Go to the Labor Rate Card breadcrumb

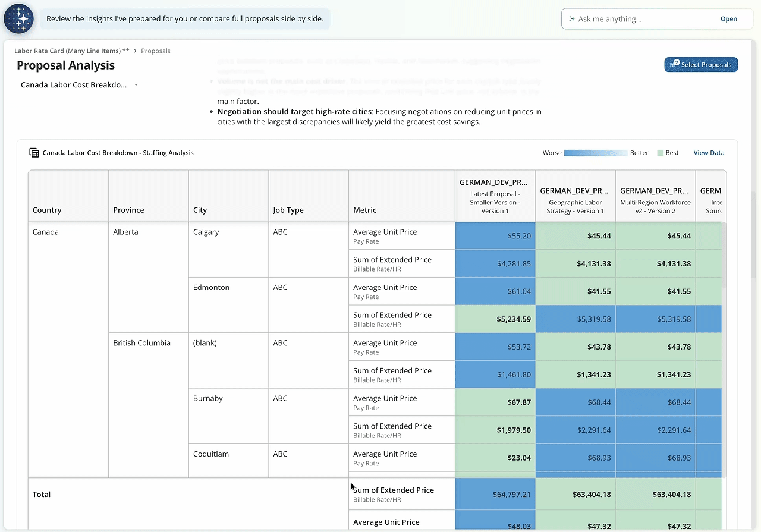point(72,51)
